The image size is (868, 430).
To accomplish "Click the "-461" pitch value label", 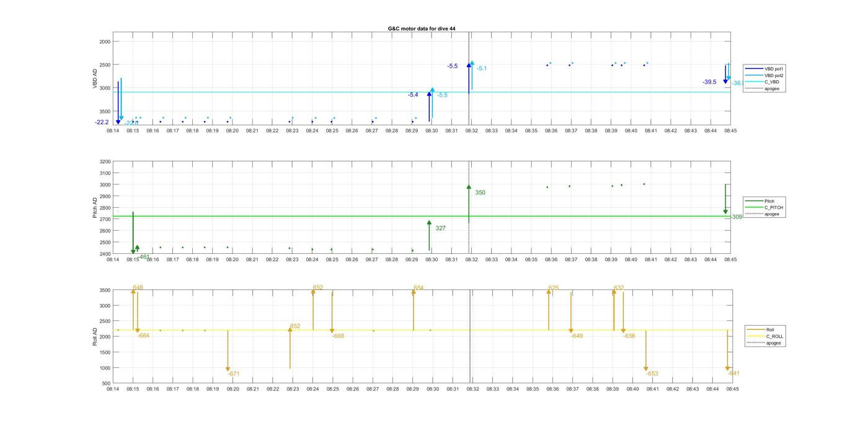I will tap(144, 256).
